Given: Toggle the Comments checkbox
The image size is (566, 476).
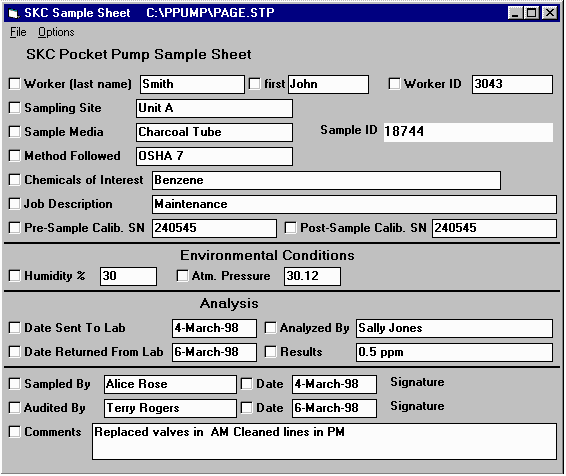Looking at the screenshot, I should [x=14, y=432].
